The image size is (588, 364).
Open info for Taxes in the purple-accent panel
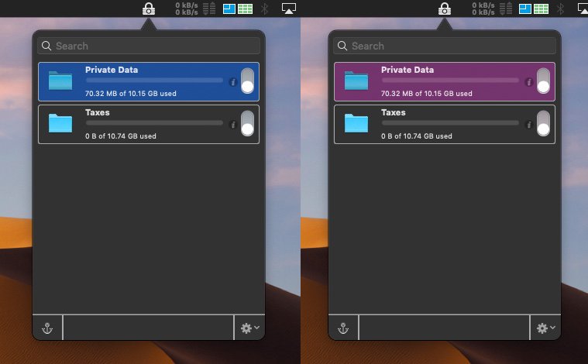click(529, 125)
